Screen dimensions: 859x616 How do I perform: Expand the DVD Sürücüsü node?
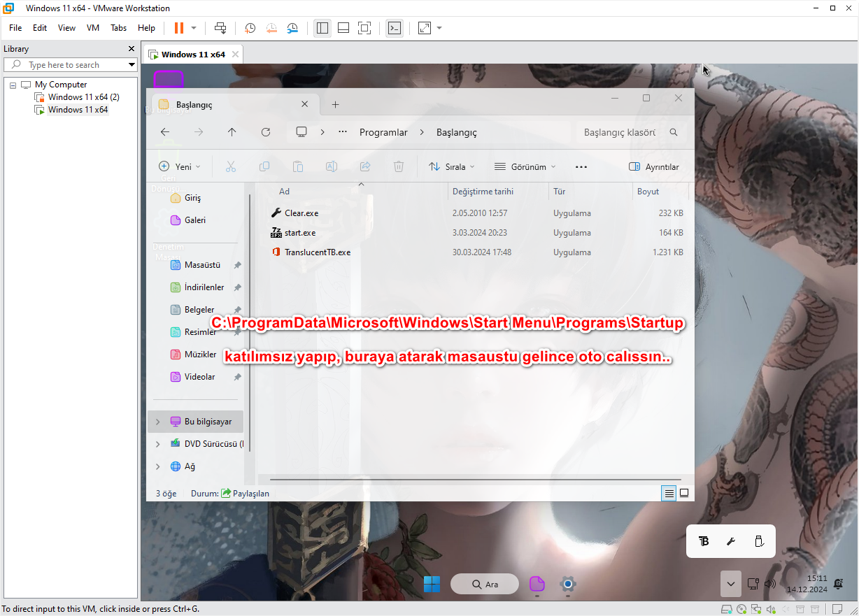pyautogui.click(x=157, y=444)
